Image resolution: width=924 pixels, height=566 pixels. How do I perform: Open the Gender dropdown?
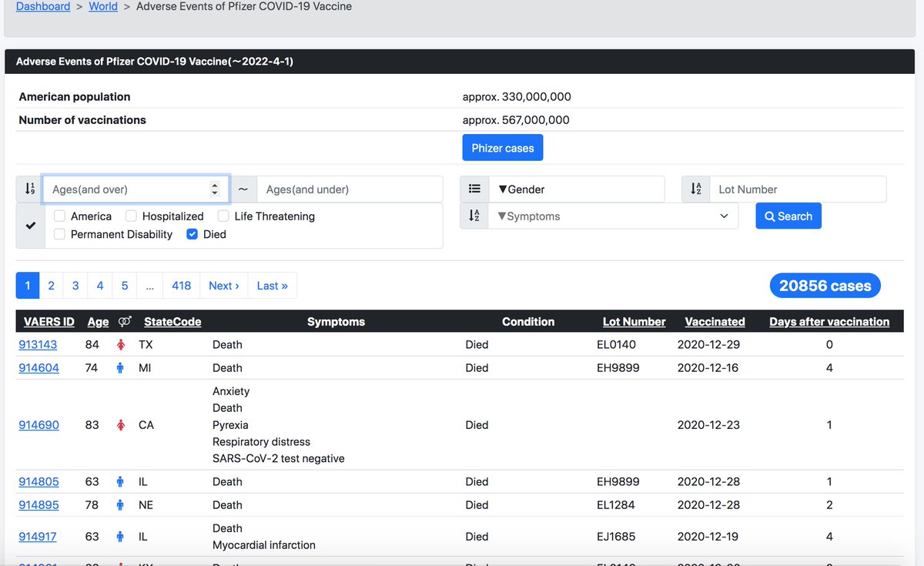click(x=576, y=189)
